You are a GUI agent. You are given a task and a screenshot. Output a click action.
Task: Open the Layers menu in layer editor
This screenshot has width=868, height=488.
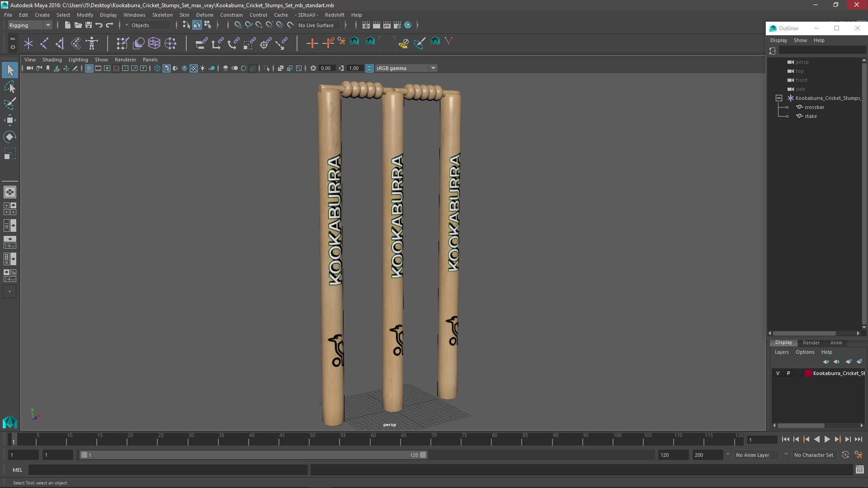(782, 352)
